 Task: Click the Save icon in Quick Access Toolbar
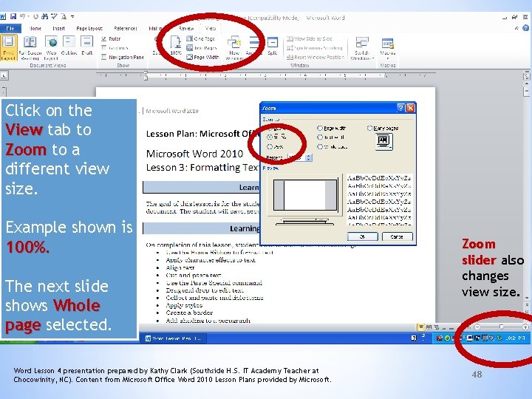click(13, 16)
